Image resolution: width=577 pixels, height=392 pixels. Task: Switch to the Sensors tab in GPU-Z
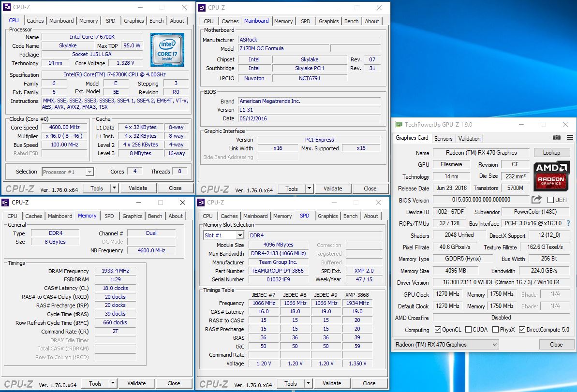443,138
